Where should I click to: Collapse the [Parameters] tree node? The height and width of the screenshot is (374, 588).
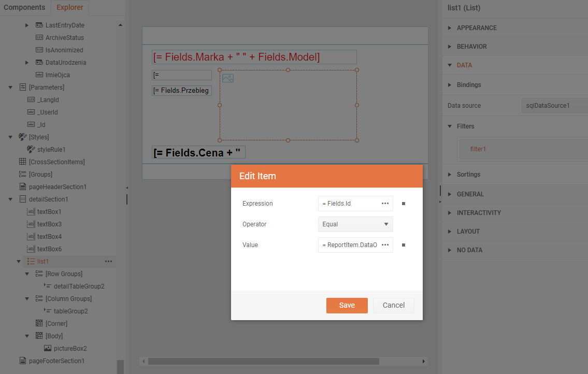pyautogui.click(x=10, y=88)
